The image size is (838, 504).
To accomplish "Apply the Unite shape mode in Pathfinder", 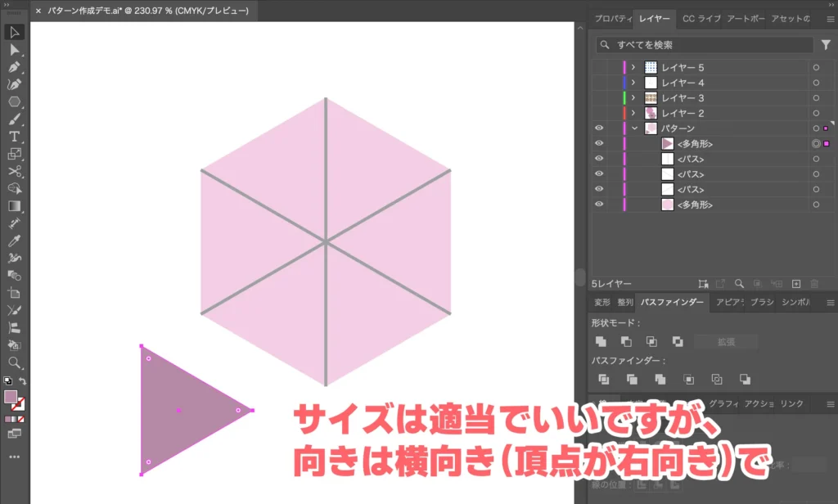I will [601, 342].
